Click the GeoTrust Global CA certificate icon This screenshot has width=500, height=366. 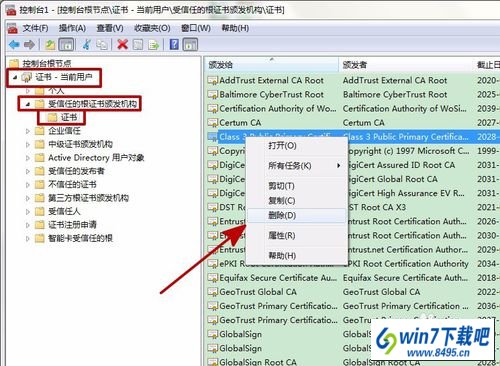point(212,292)
